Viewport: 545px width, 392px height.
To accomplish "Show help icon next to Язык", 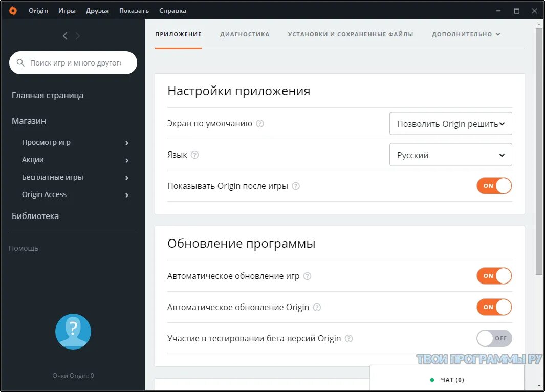I will point(195,155).
